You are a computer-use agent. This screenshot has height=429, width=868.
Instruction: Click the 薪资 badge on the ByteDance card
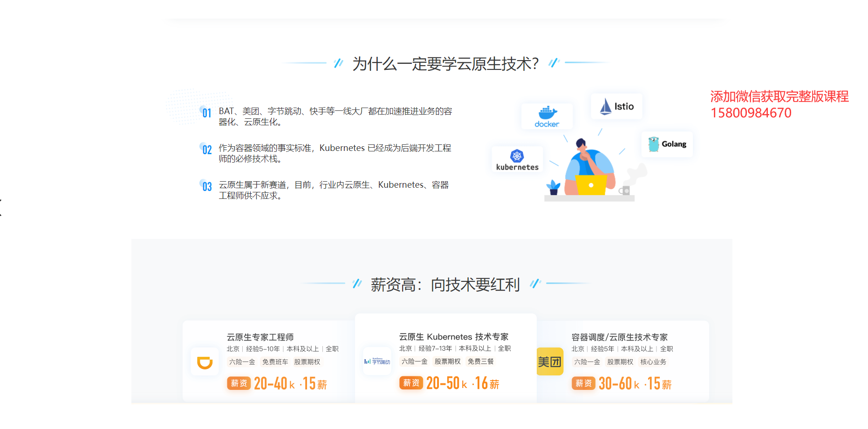pyautogui.click(x=411, y=383)
